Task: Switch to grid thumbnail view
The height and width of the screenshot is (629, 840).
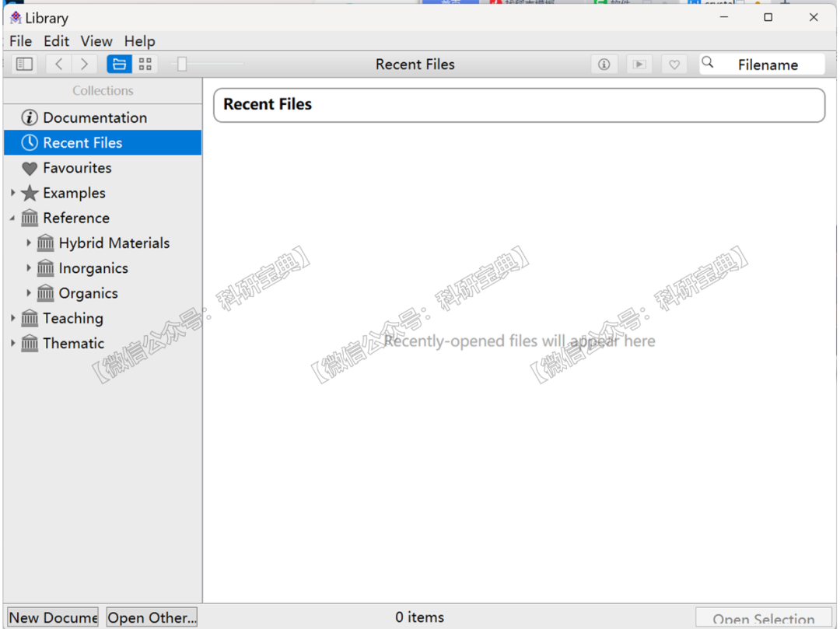Action: 145,65
